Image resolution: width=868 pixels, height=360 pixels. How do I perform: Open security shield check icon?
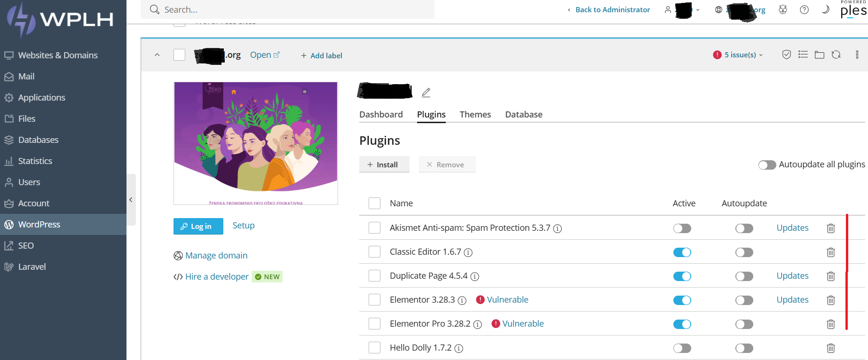pyautogui.click(x=787, y=55)
